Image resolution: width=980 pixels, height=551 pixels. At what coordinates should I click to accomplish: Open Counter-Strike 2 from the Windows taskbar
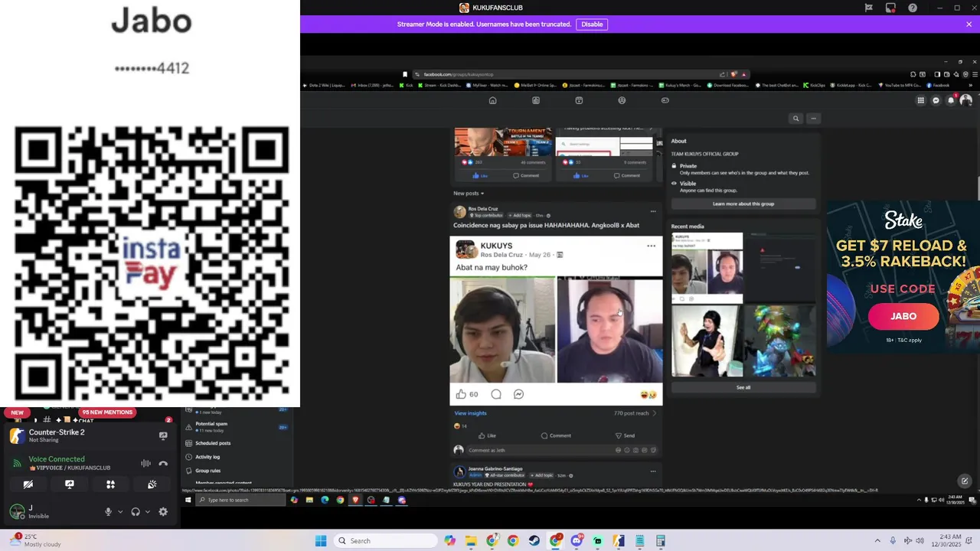click(x=619, y=541)
